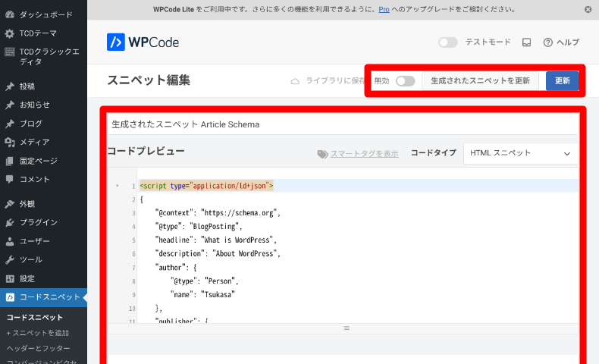Click the 外観 paintbrush icon

tap(10, 204)
